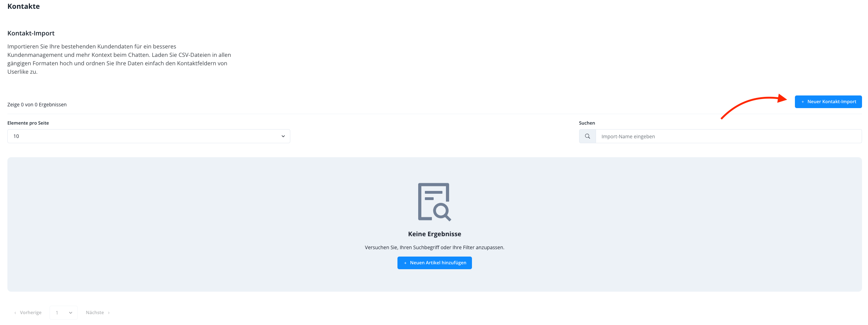This screenshot has height=325, width=868.
Task: Click the chevron arrow of the items-per-page select
Action: [x=283, y=136]
